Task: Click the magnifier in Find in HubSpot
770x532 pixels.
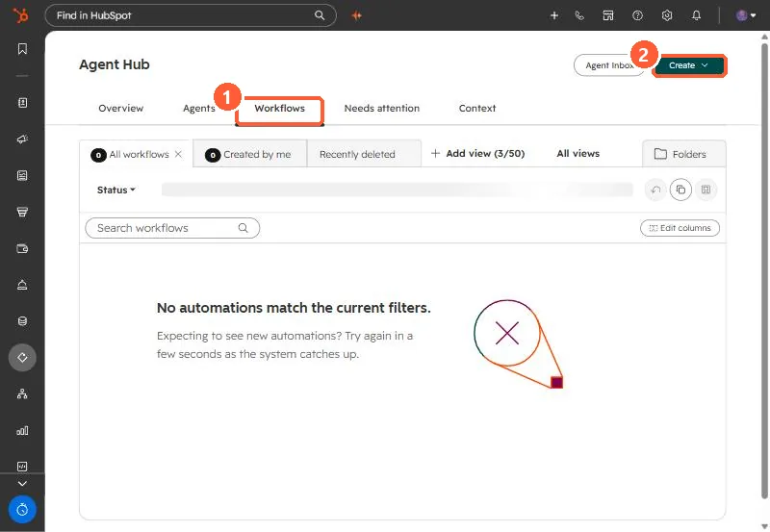Action: click(320, 15)
